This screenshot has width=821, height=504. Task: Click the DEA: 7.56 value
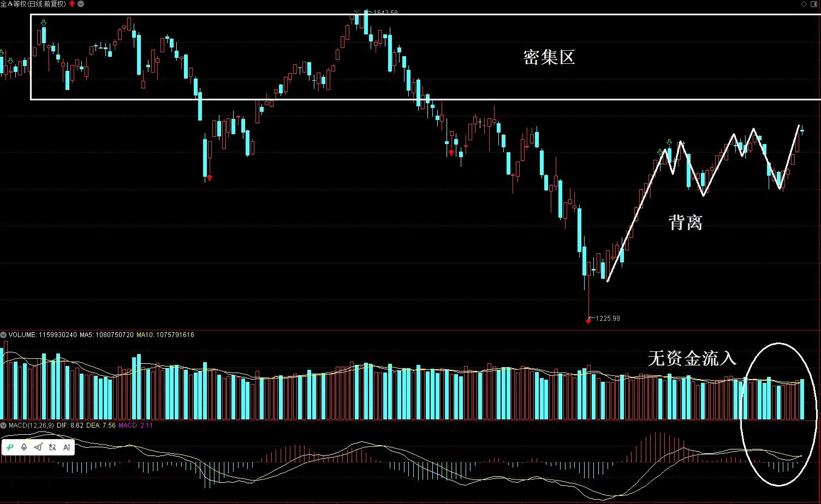click(x=101, y=425)
